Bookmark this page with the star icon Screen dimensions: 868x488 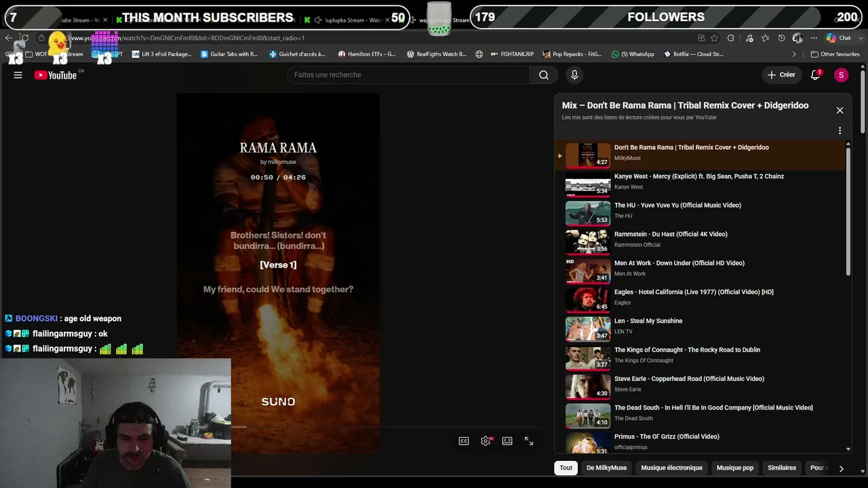coord(714,38)
